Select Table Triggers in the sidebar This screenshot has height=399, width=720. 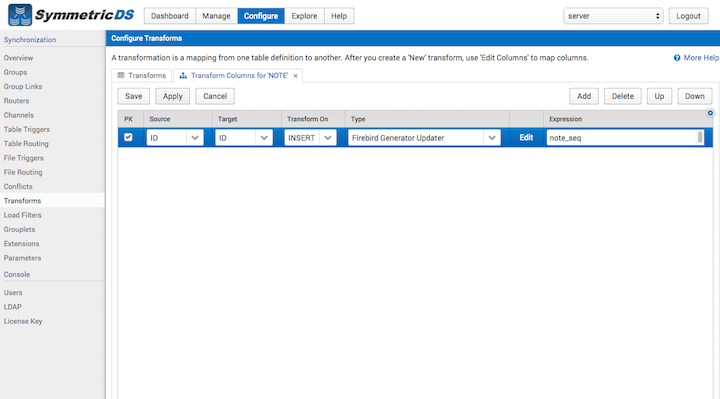27,129
